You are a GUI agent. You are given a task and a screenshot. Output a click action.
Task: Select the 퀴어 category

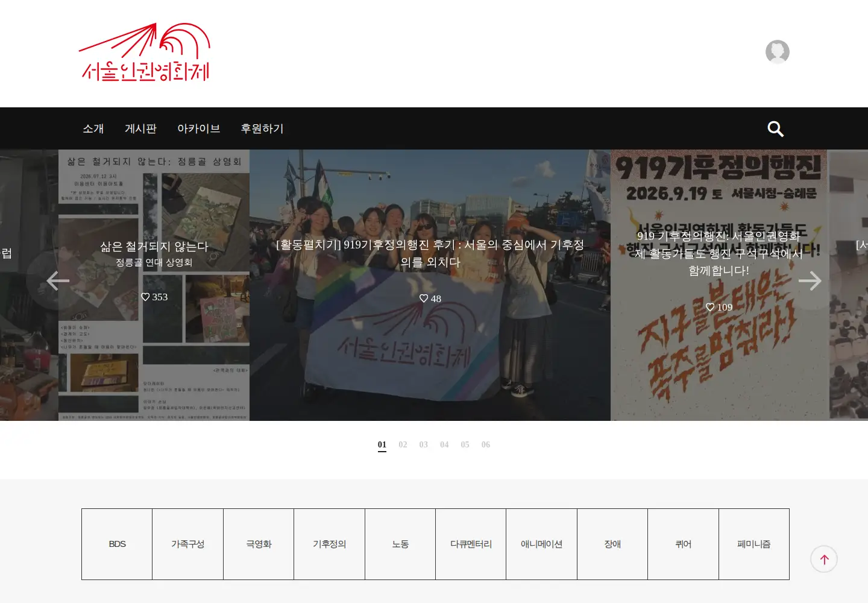click(684, 544)
